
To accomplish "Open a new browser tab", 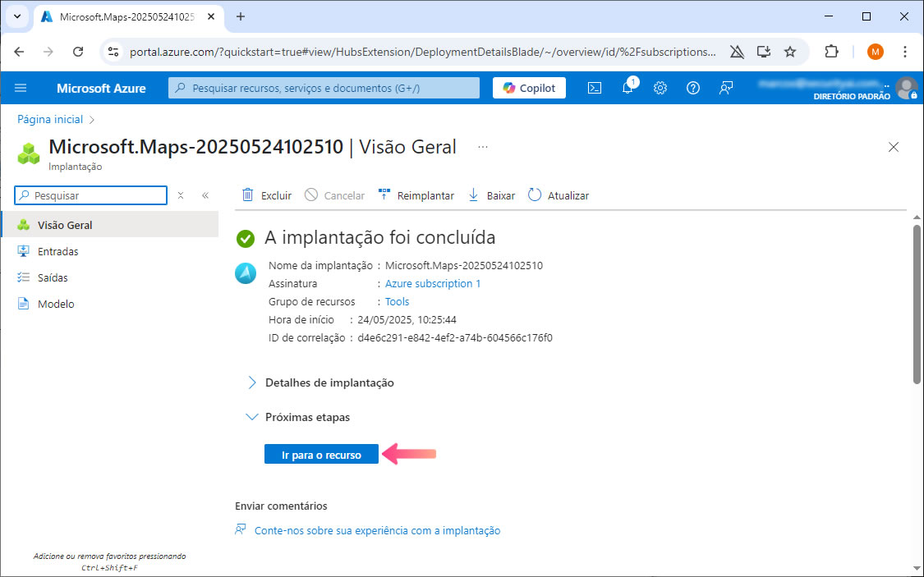I will point(241,16).
